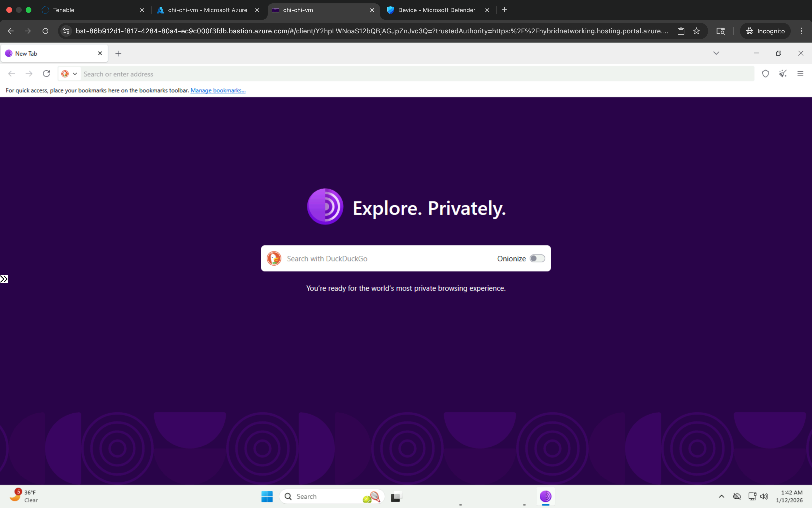Open a new tab in Tor Browser
The width and height of the screenshot is (812, 508).
118,53
